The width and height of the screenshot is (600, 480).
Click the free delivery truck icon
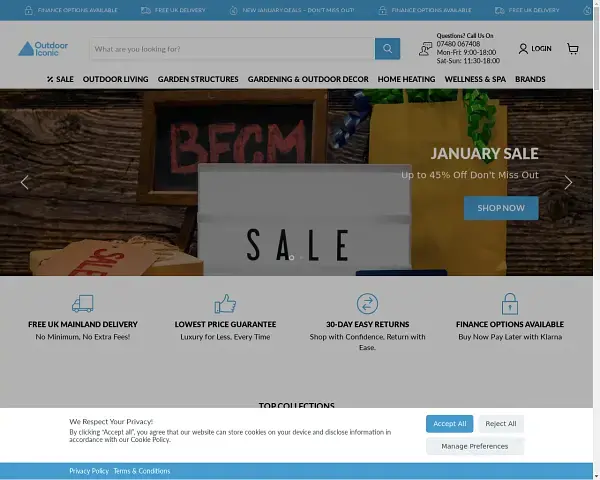(x=83, y=303)
